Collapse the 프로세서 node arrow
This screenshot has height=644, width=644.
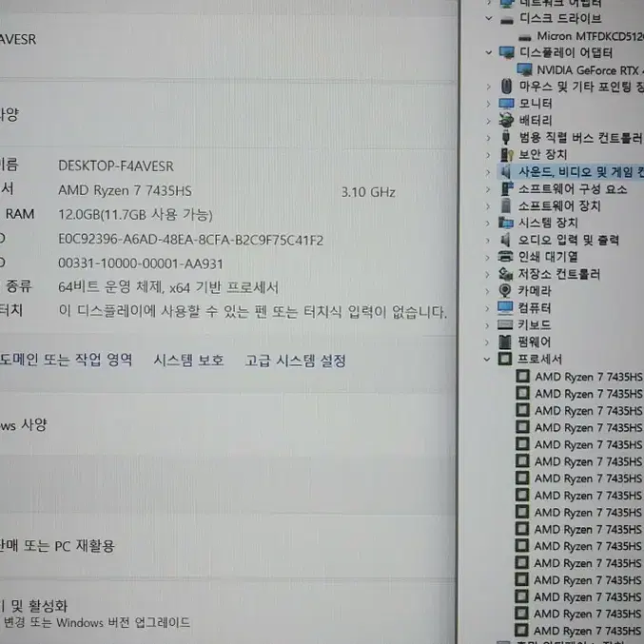[487, 360]
